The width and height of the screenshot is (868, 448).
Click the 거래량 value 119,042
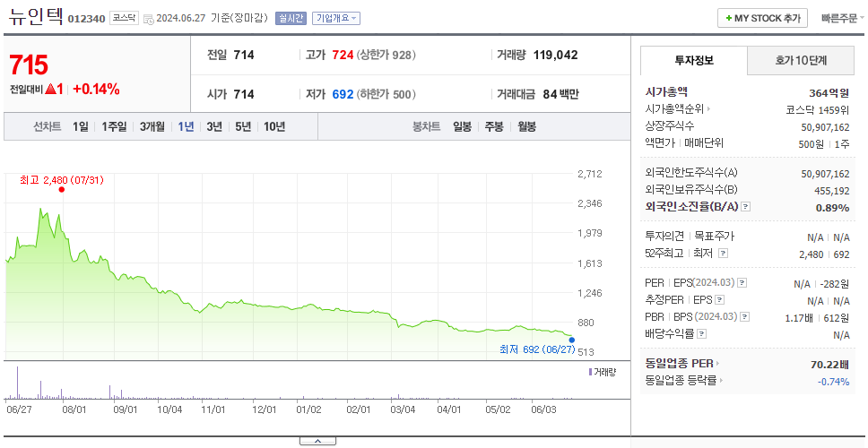555,56
